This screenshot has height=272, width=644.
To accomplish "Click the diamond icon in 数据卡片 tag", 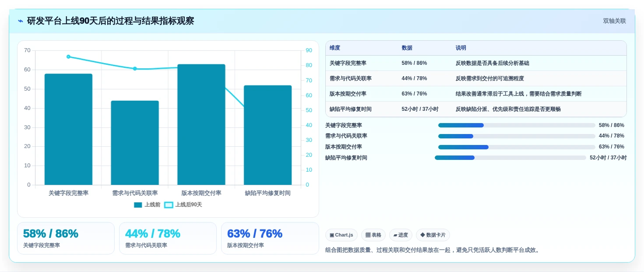I will (422, 235).
